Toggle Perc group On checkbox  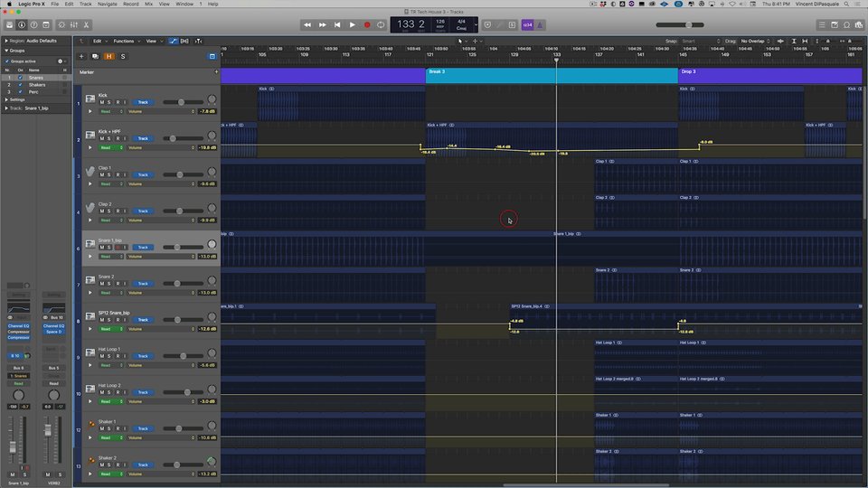[x=21, y=92]
